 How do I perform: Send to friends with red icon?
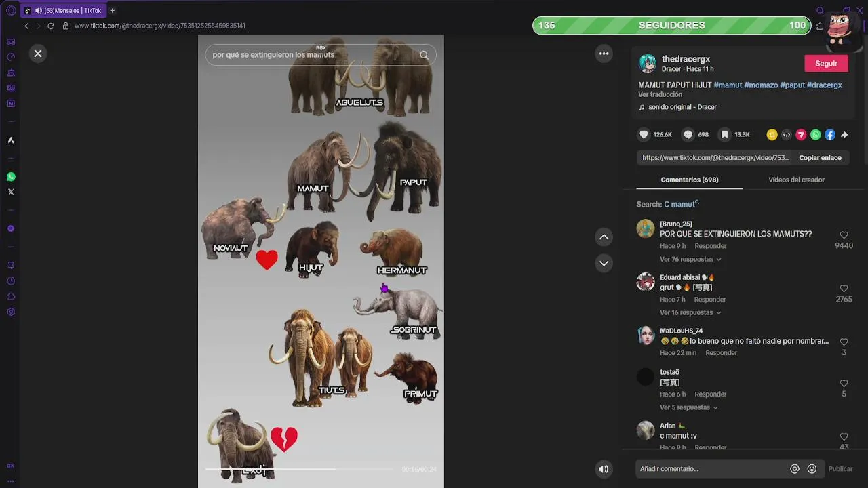(x=801, y=135)
